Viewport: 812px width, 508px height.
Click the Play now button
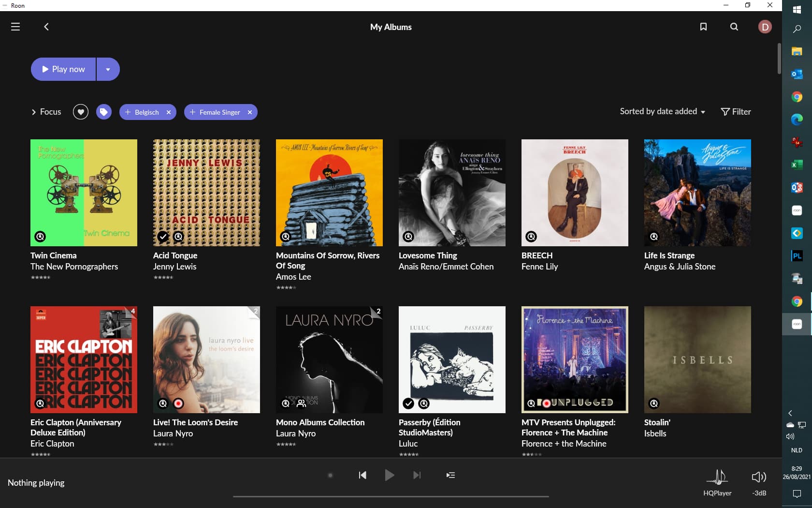point(63,69)
